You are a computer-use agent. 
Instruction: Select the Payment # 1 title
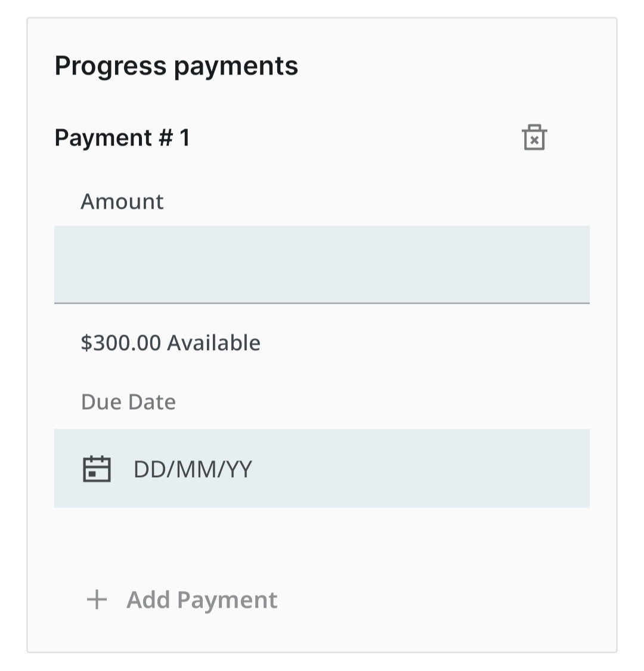(122, 138)
